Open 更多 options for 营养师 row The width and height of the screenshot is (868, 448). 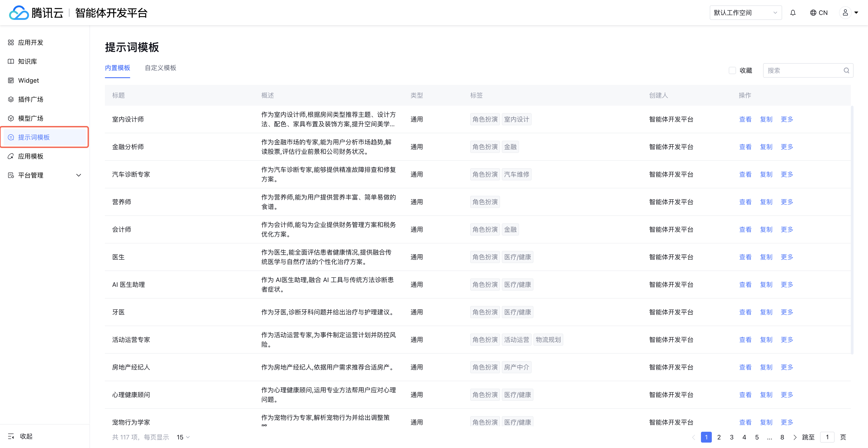pyautogui.click(x=787, y=202)
